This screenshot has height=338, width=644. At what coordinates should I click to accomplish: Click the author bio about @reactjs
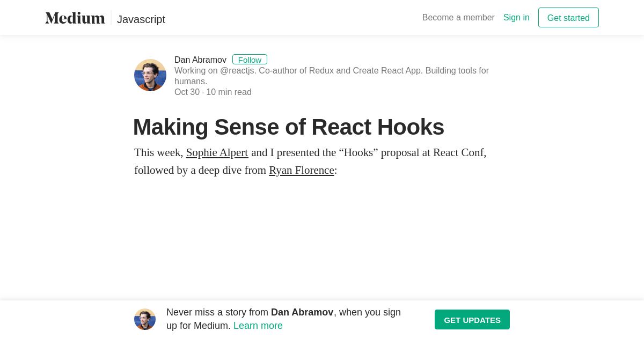pyautogui.click(x=332, y=76)
